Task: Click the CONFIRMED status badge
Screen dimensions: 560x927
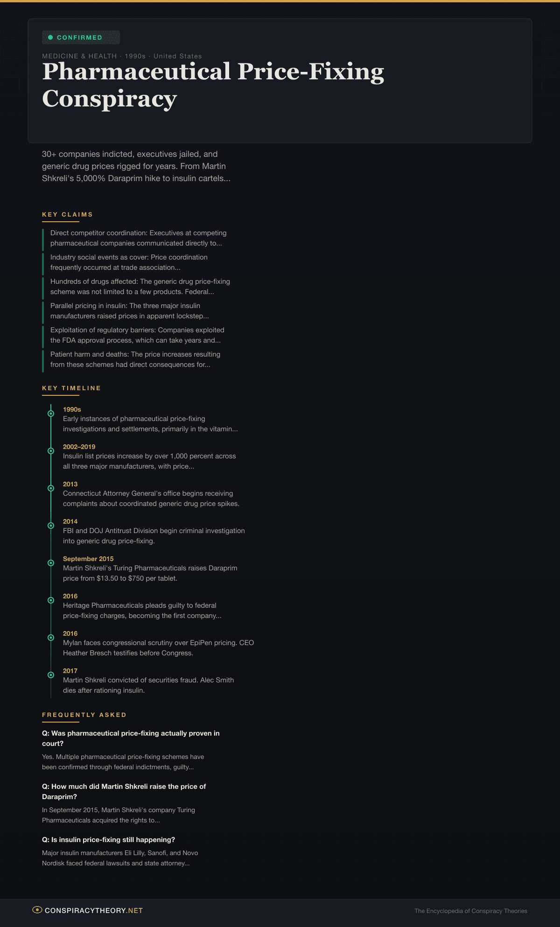Action: click(x=81, y=37)
